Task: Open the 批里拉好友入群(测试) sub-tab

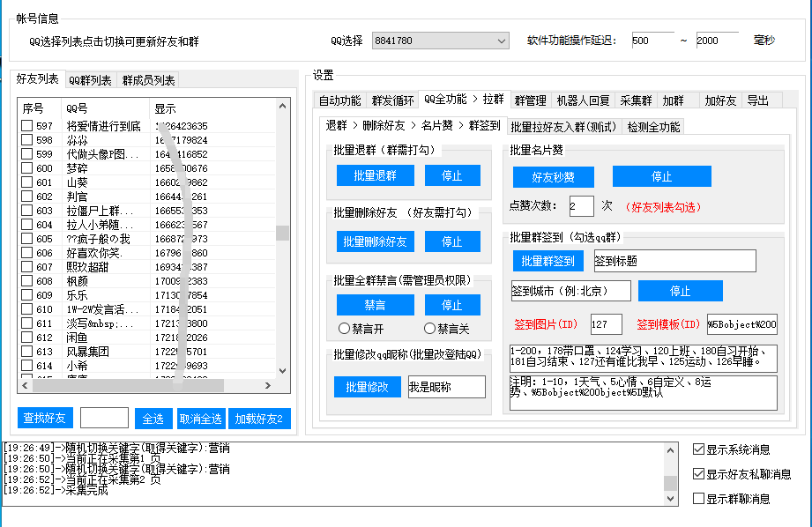Action: (x=563, y=127)
